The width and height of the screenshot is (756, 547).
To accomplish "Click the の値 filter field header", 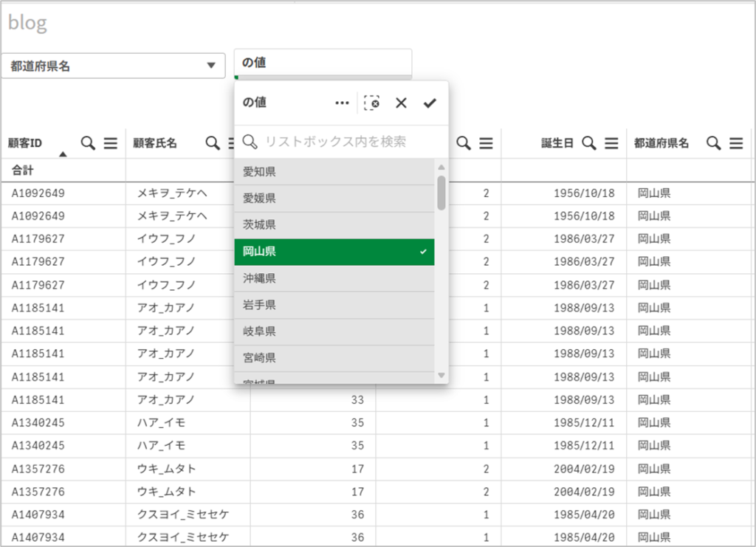I will point(323,63).
